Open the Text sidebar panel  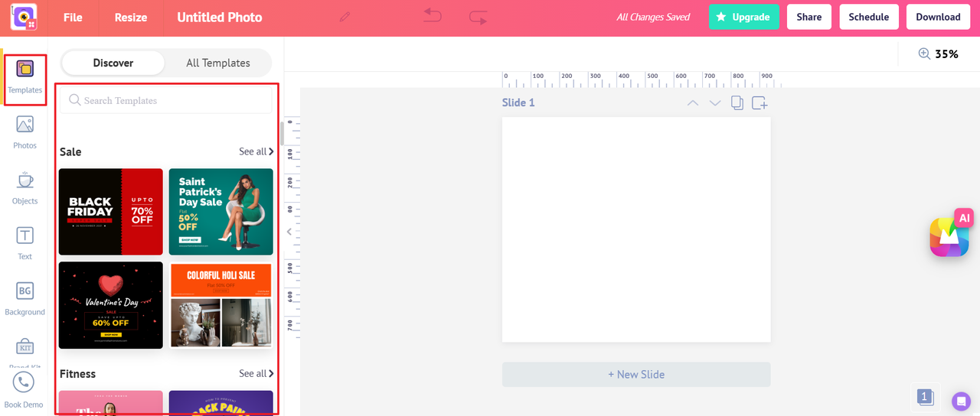pyautogui.click(x=24, y=243)
